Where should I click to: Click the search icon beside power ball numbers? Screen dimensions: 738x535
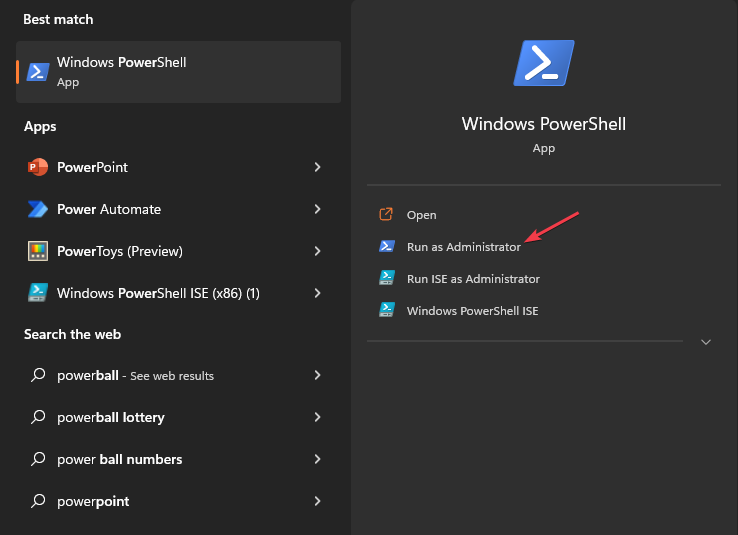(38, 459)
